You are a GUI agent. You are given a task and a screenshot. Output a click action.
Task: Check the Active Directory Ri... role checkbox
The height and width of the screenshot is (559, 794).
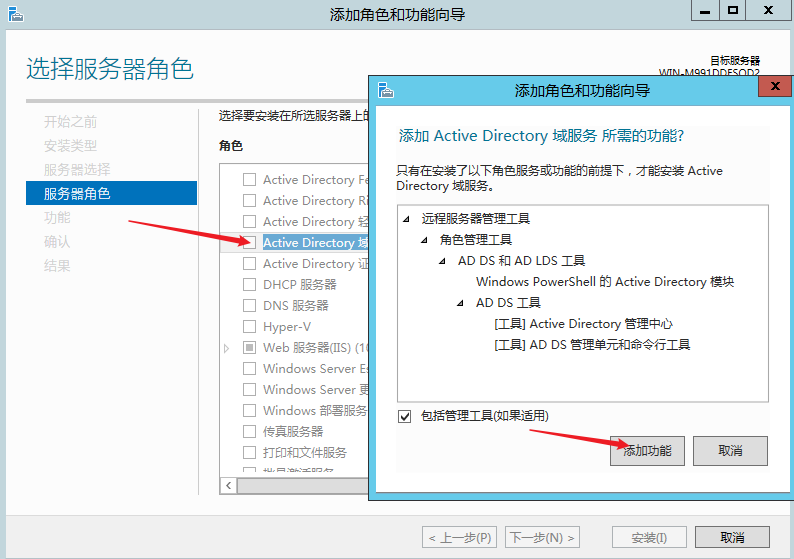[x=249, y=201]
